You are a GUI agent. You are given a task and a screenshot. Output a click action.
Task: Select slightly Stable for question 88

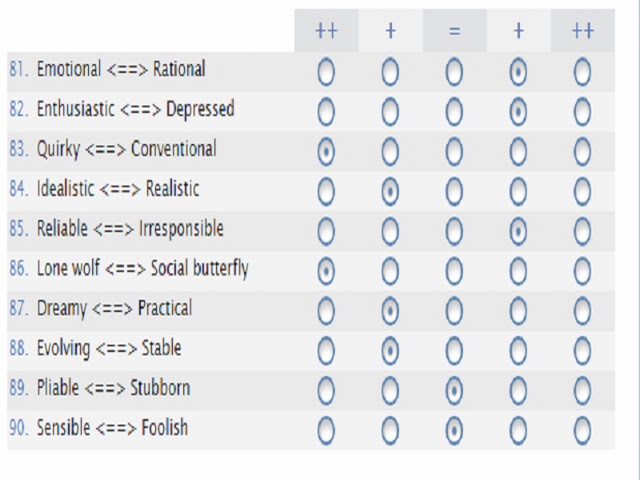(518, 351)
